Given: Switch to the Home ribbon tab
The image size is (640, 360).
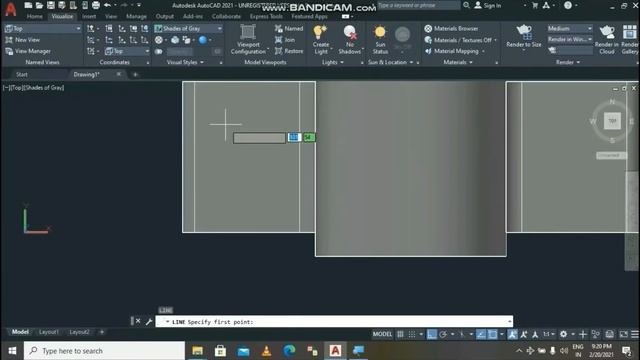Looking at the screenshot, I should 34,17.
